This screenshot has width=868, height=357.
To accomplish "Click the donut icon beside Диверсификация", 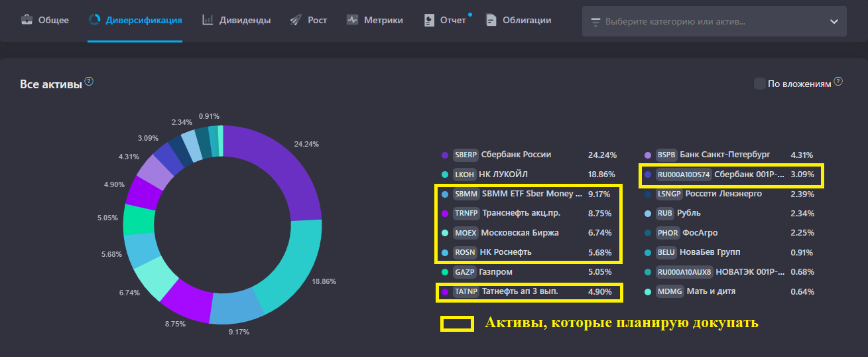I will pyautogui.click(x=94, y=20).
